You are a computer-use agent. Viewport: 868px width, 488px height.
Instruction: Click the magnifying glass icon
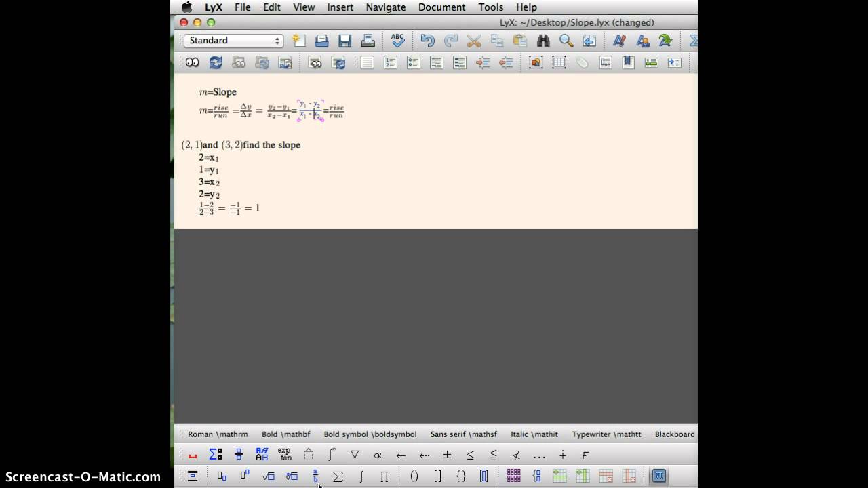[566, 41]
